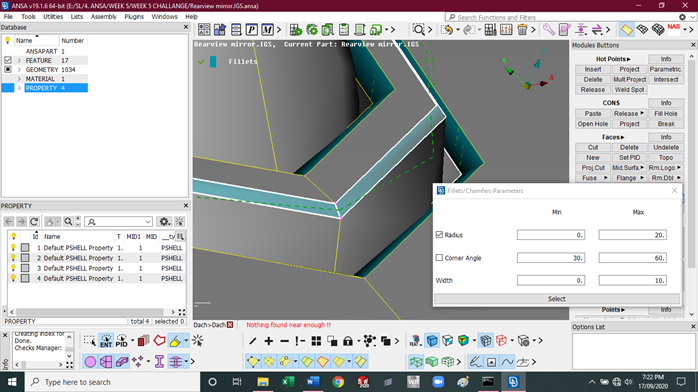Enable the Corner Angle checkbox
Viewport: 698px width, 392px height.
coord(439,258)
